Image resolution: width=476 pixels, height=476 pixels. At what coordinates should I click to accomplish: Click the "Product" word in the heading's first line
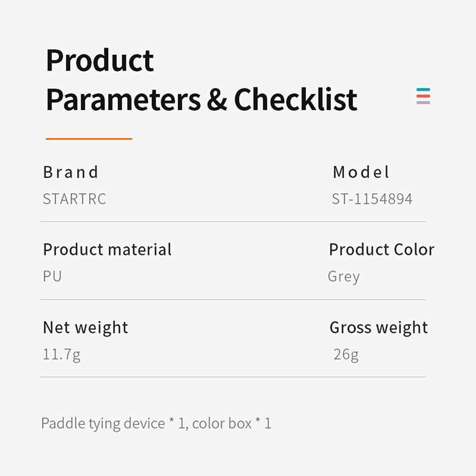[x=100, y=60]
